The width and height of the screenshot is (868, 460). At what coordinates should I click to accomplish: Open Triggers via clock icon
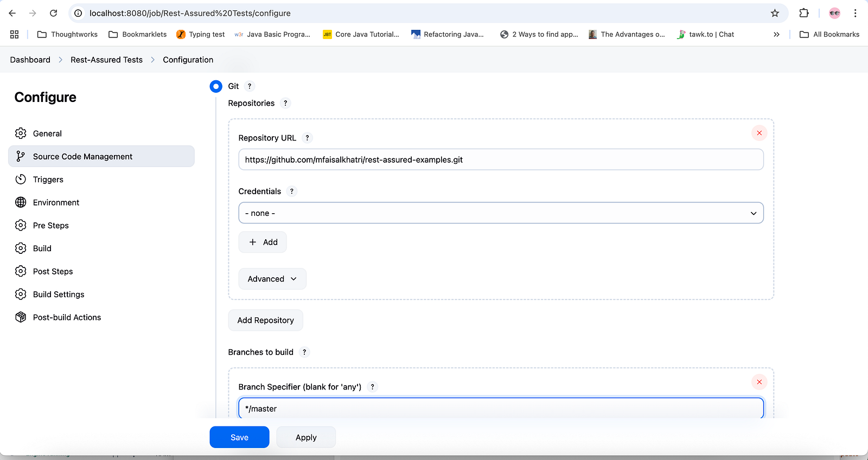click(x=21, y=180)
